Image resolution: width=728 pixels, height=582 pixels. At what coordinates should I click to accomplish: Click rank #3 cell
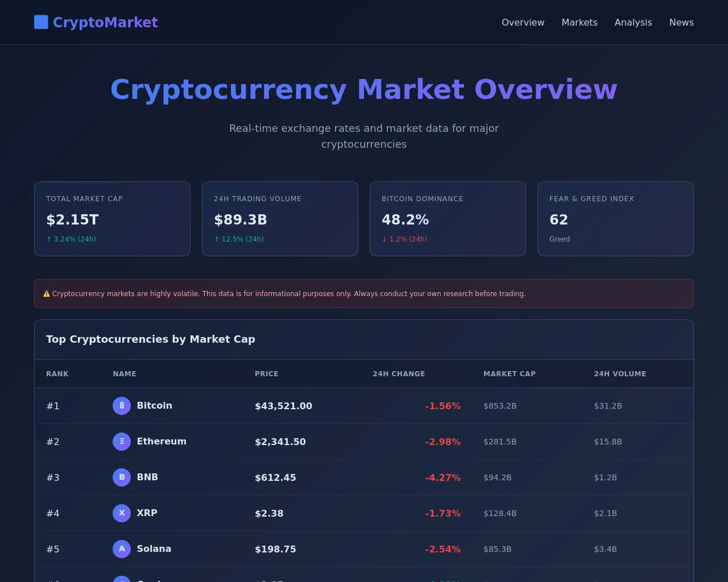tap(53, 477)
